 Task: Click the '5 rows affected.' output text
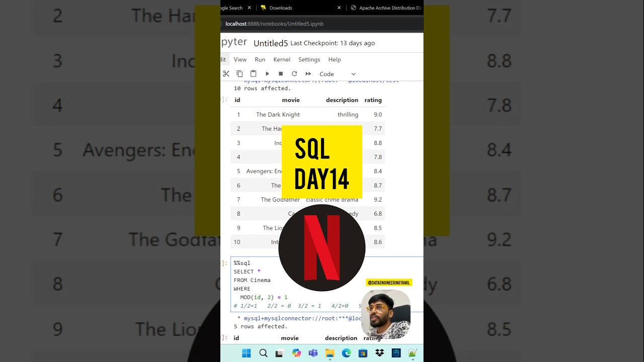coord(261,326)
